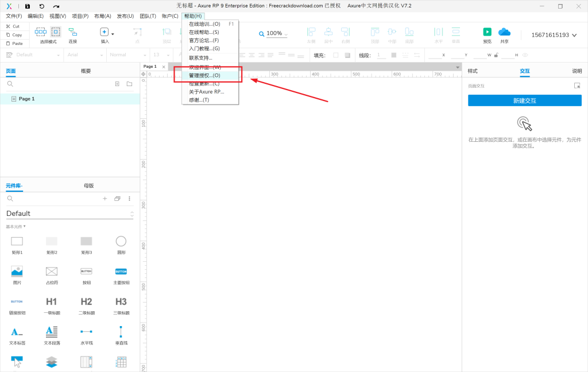Screen dimensions: 588x372
Task: Click the green Preview (预览) play icon
Action: (487, 32)
